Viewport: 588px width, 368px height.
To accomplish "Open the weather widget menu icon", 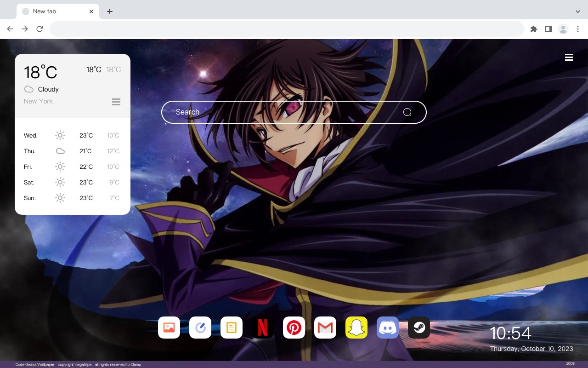I will pyautogui.click(x=116, y=102).
